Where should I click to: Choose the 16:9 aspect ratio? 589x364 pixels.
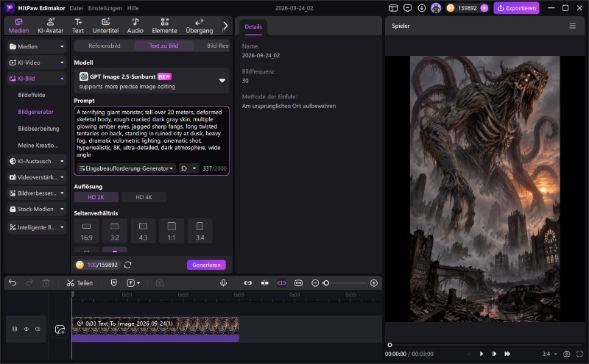tap(86, 231)
